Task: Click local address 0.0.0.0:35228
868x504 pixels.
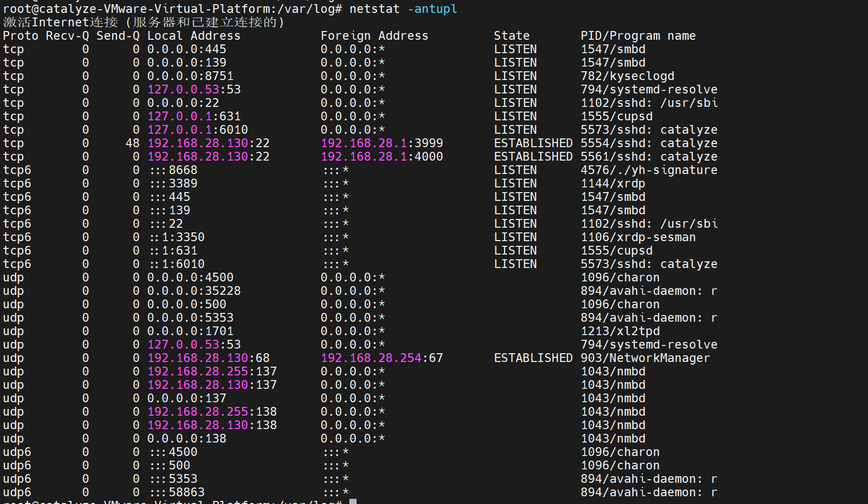Action: (194, 291)
